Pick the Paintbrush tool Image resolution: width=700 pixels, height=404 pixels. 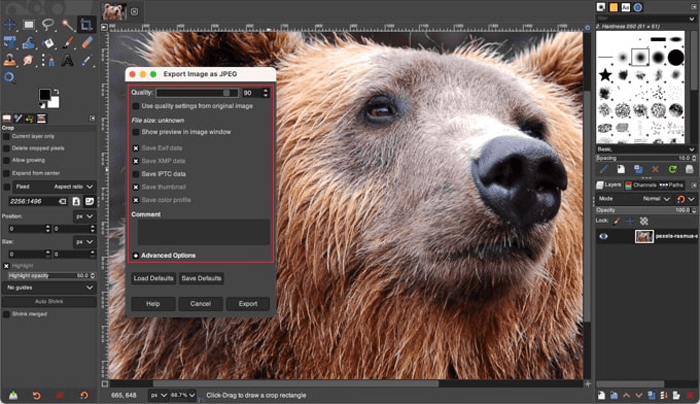(x=67, y=42)
